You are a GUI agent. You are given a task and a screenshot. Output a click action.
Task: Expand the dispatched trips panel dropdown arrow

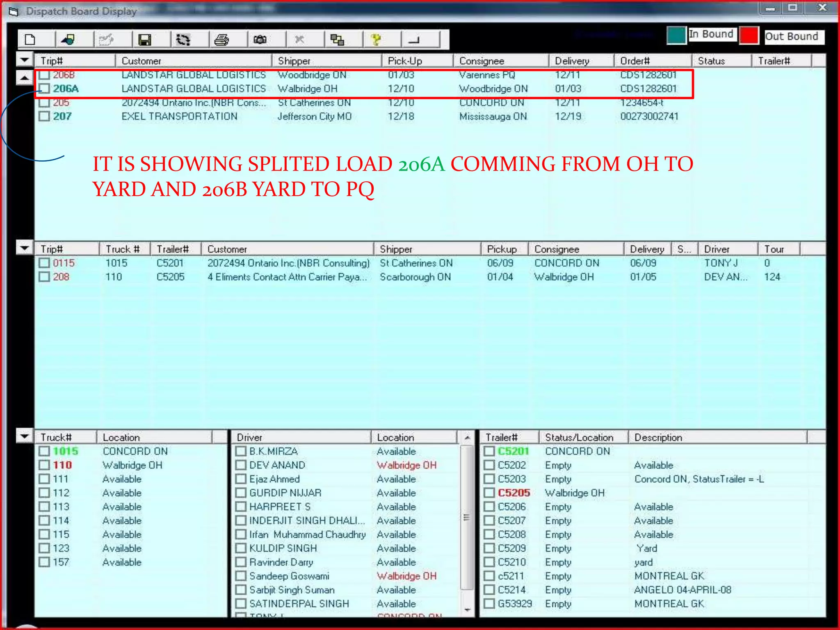25,248
